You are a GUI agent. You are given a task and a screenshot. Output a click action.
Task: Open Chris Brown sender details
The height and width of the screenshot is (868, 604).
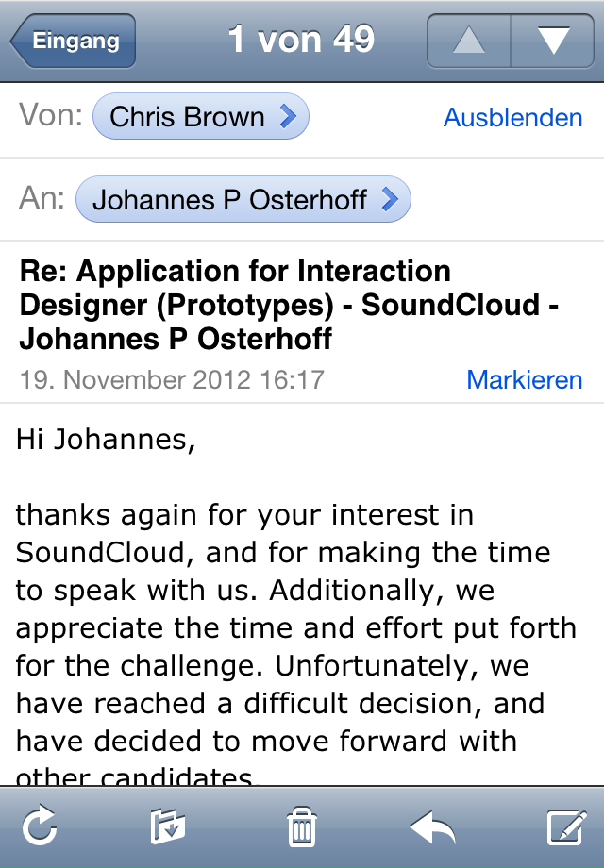pyautogui.click(x=188, y=117)
